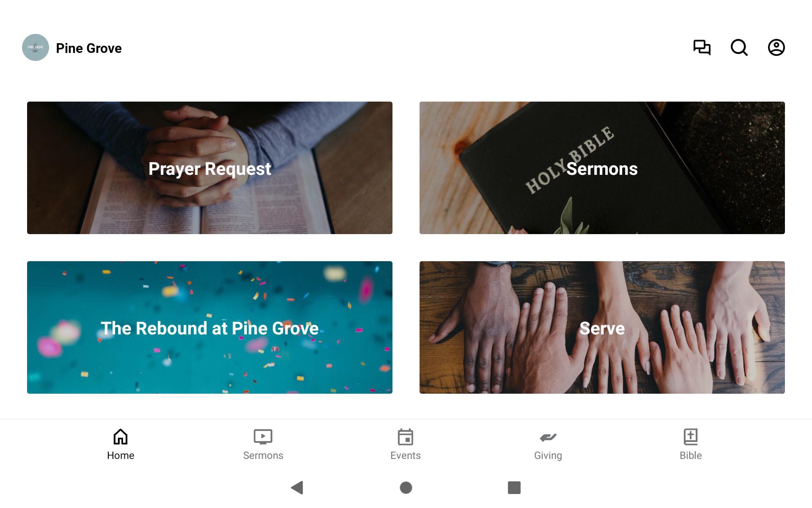The height and width of the screenshot is (508, 812).
Task: Select the Giving hand icon
Action: click(548, 437)
